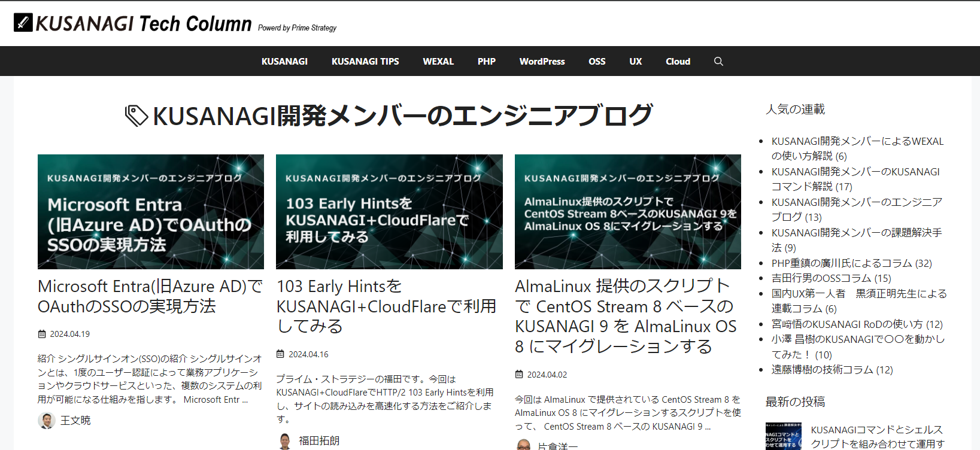Click calendar icon next to 2024.04.16

click(x=280, y=354)
